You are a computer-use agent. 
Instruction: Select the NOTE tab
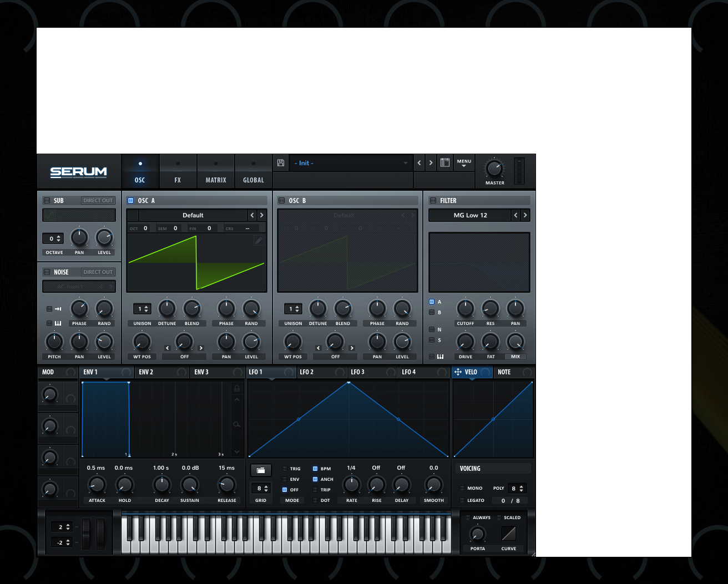point(514,372)
